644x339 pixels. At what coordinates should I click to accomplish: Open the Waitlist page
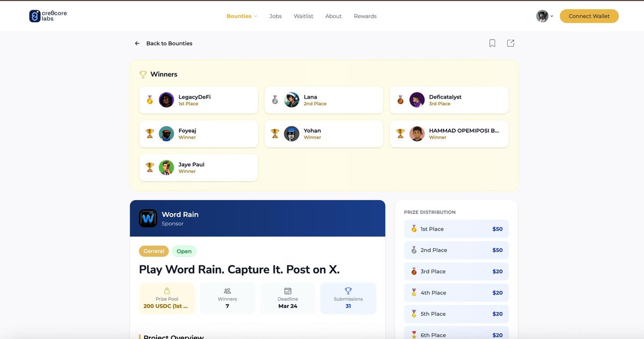pos(303,16)
